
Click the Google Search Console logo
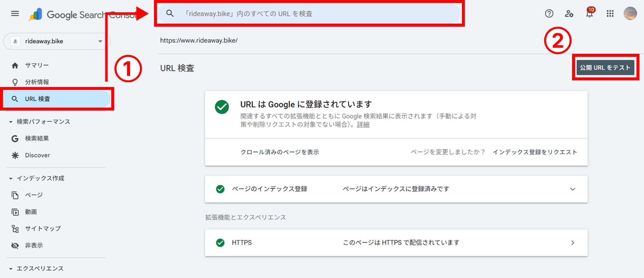pyautogui.click(x=36, y=14)
